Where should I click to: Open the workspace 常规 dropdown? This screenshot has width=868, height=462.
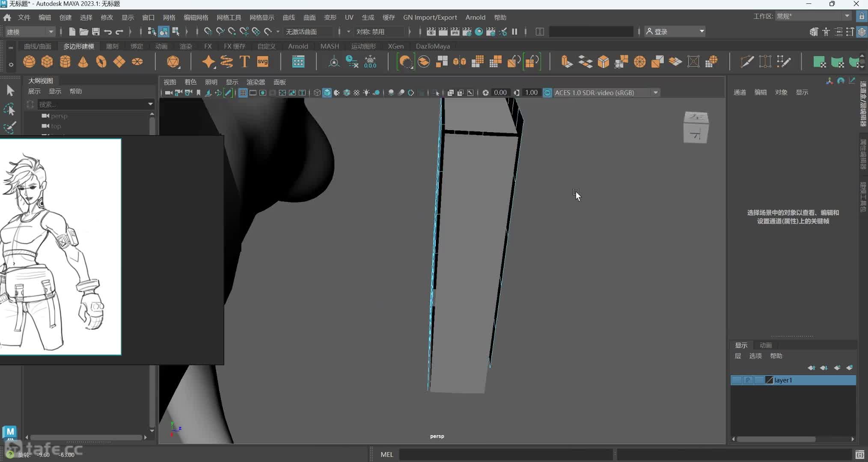pos(813,16)
